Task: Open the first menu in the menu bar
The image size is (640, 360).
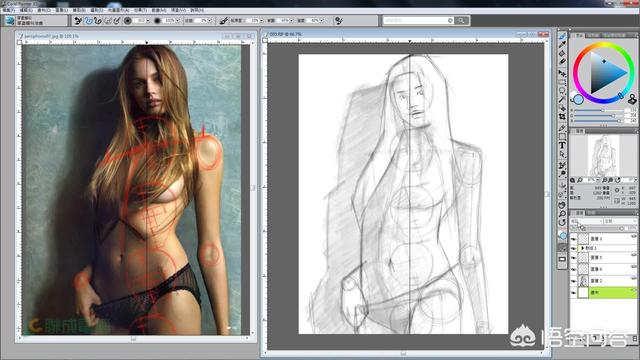Action: tap(8, 10)
